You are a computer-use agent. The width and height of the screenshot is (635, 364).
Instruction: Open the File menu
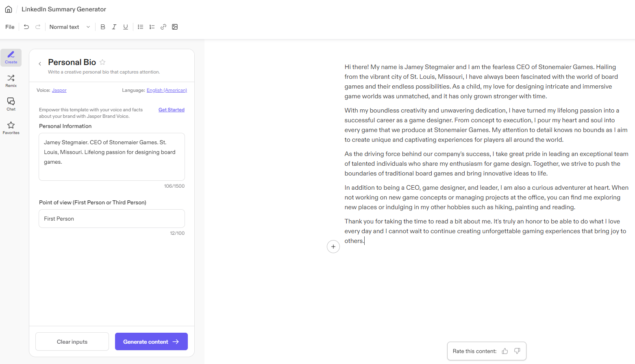pyautogui.click(x=10, y=27)
